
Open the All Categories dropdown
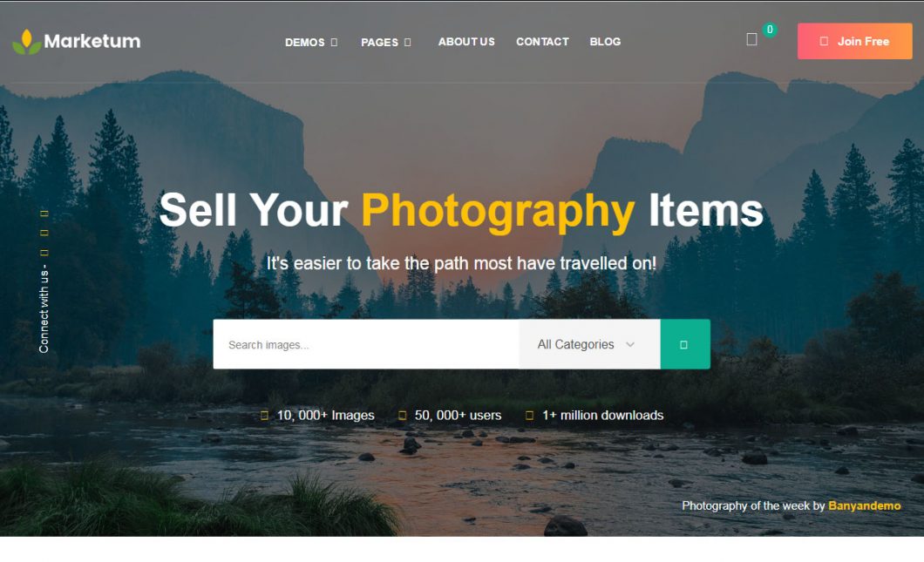click(589, 344)
